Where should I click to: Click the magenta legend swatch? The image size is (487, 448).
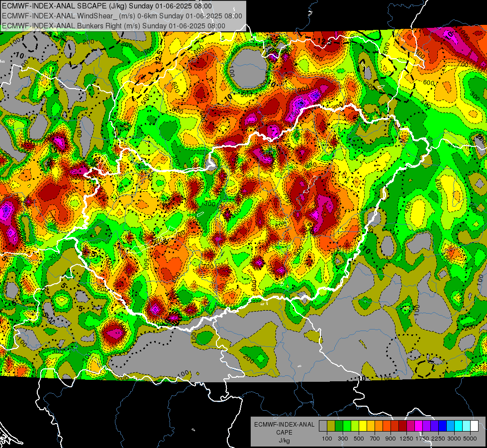pyautogui.click(x=419, y=426)
